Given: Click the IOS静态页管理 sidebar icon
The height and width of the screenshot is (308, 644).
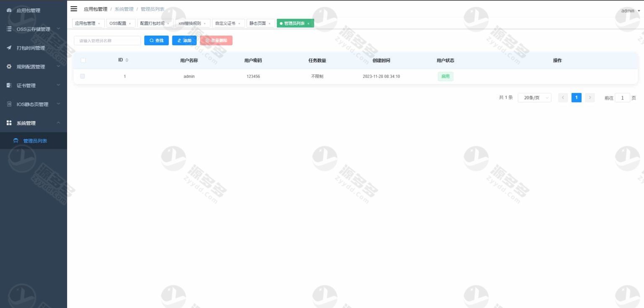Looking at the screenshot, I should click(x=9, y=104).
